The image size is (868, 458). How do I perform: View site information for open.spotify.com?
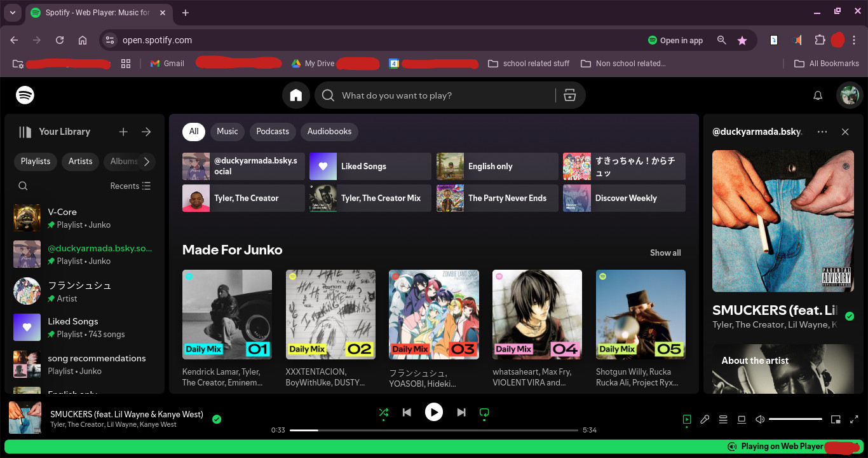coord(110,40)
